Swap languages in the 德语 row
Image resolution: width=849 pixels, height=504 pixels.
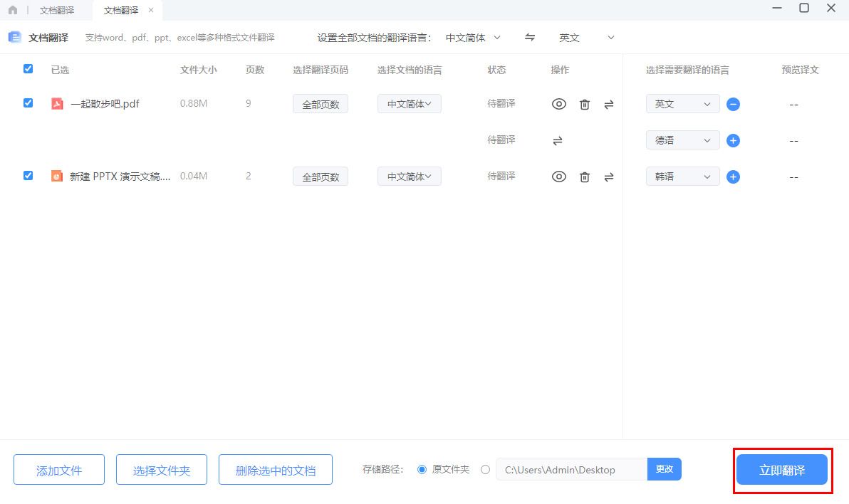coord(558,141)
